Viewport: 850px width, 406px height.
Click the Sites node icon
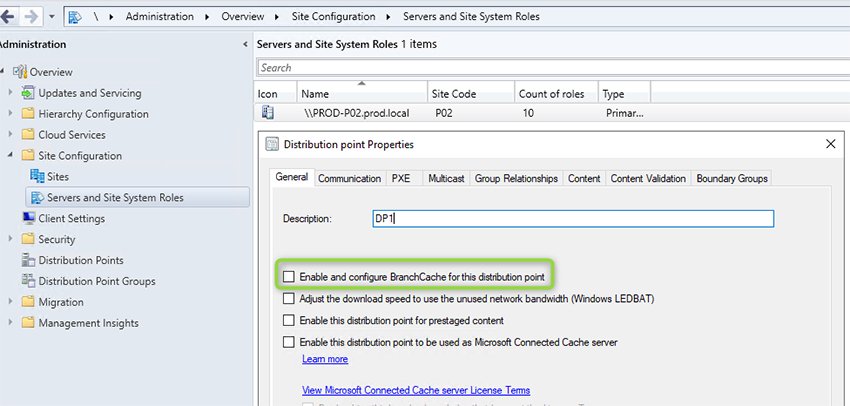tap(37, 176)
